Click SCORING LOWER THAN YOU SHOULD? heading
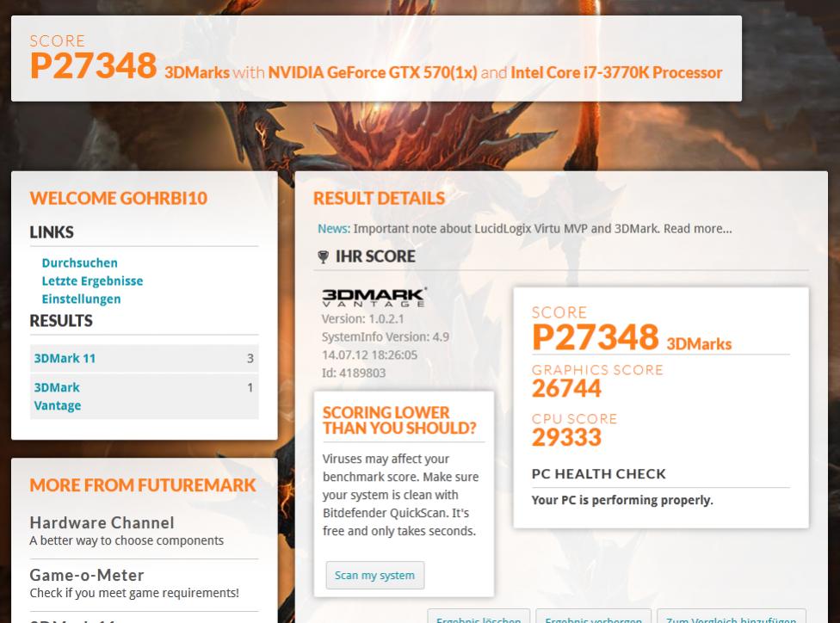The image size is (840, 623). [399, 421]
